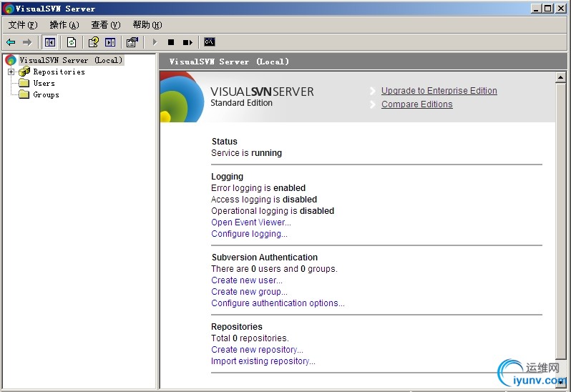Screen dimensions: 571x392
Task: Click the Groups folder icon
Action: click(24, 94)
